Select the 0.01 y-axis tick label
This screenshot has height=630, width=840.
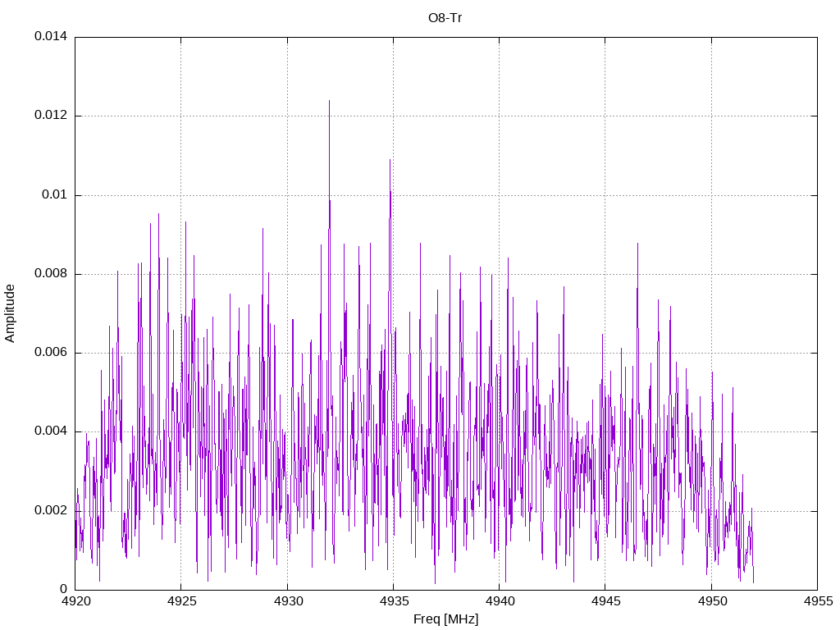coord(55,194)
